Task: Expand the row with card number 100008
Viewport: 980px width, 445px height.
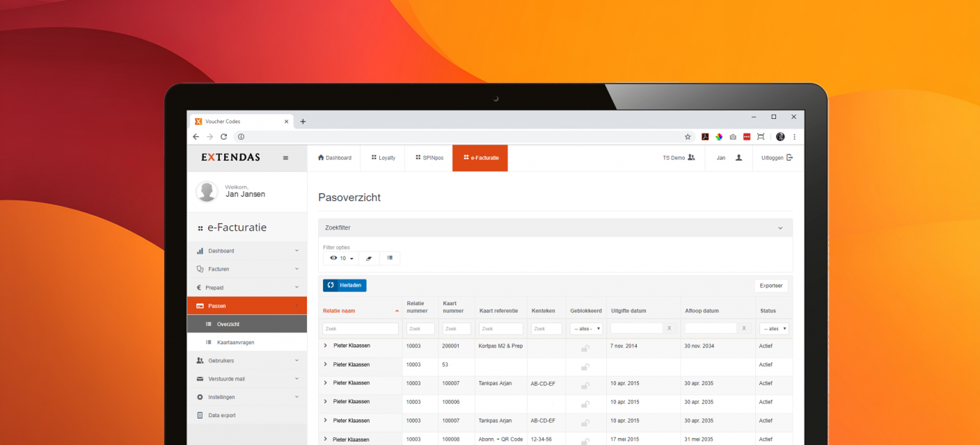Action: coord(325,439)
